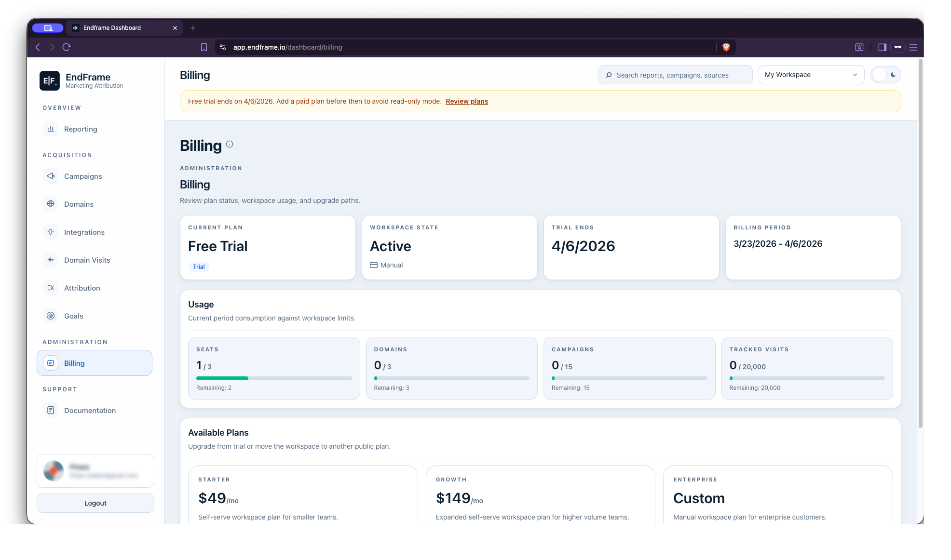Toggle dark mode switch

coord(885,75)
